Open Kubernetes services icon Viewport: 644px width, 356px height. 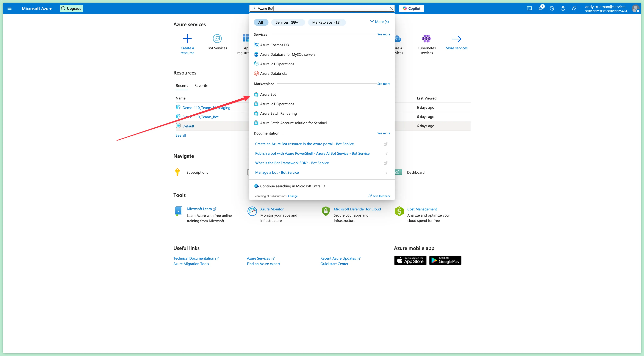(427, 39)
